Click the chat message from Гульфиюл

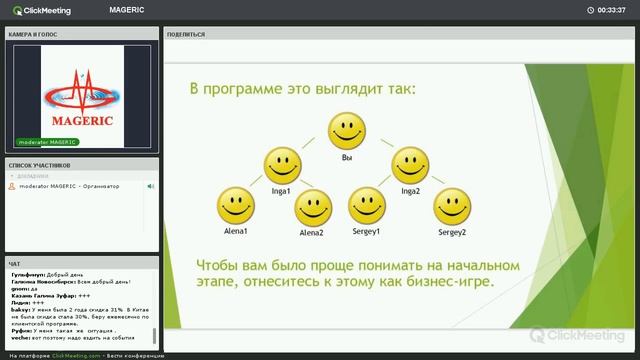click(47, 275)
